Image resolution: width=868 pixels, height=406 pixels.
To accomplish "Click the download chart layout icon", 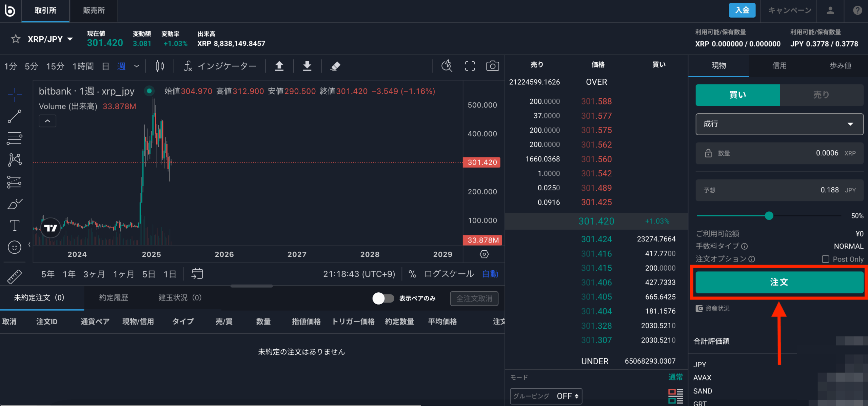I will tap(307, 66).
